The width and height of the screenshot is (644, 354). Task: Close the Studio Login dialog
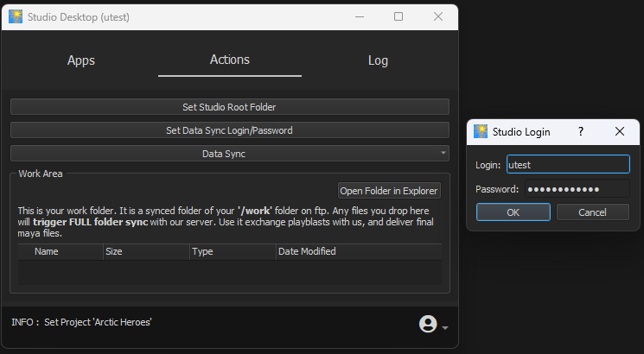(x=619, y=132)
